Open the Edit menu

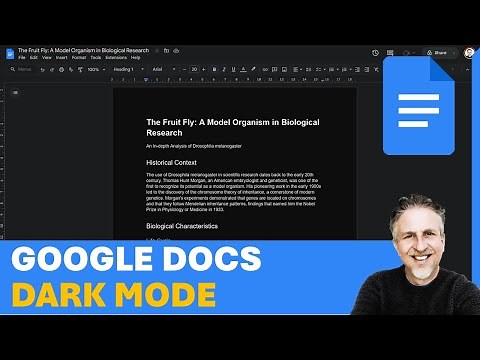point(34,58)
